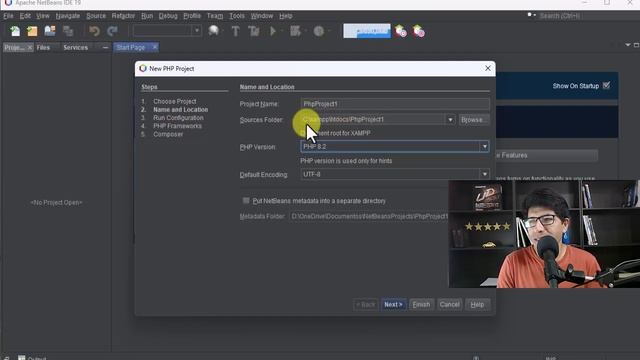Image resolution: width=640 pixels, height=360 pixels.
Task: Click the Debug Project toolbar icon
Action: point(295,31)
